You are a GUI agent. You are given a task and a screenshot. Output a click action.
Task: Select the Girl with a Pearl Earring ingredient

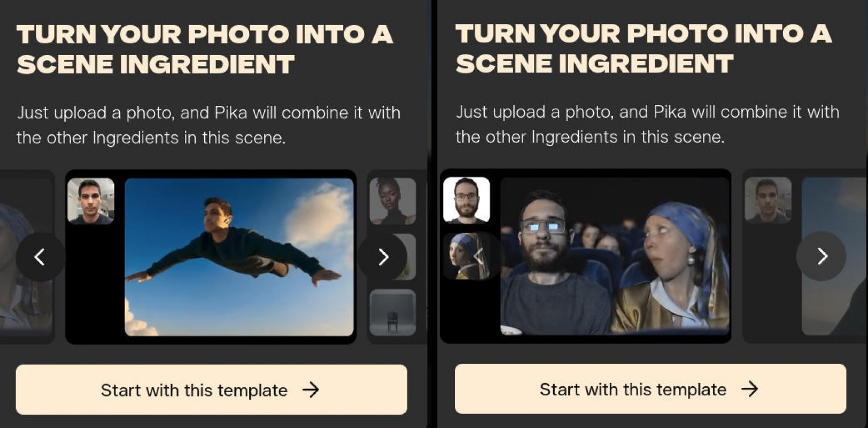tap(467, 256)
